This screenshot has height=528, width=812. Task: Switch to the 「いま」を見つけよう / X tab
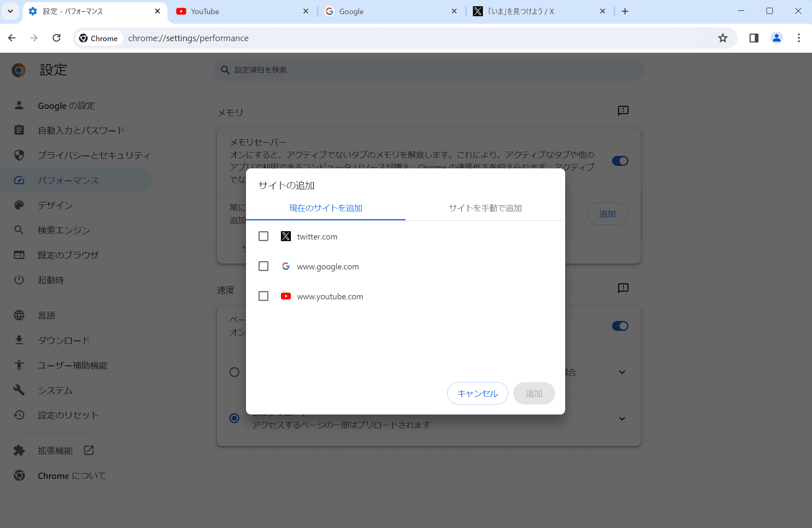coord(539,12)
